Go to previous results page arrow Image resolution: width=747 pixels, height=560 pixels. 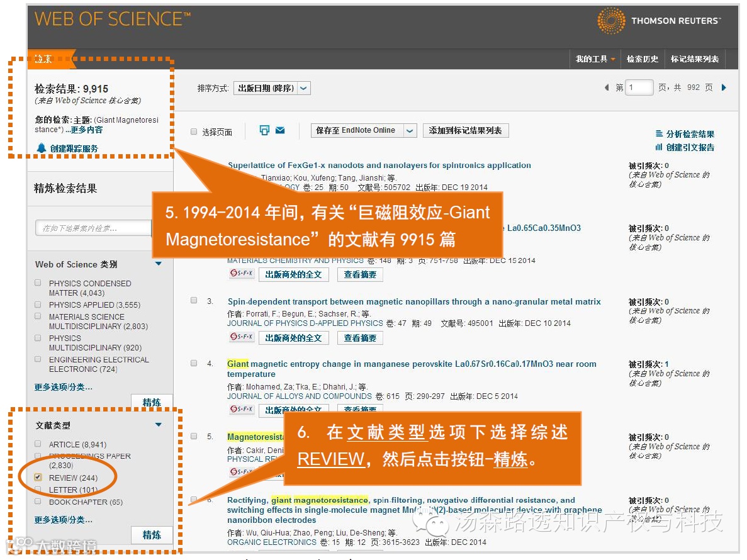point(607,87)
